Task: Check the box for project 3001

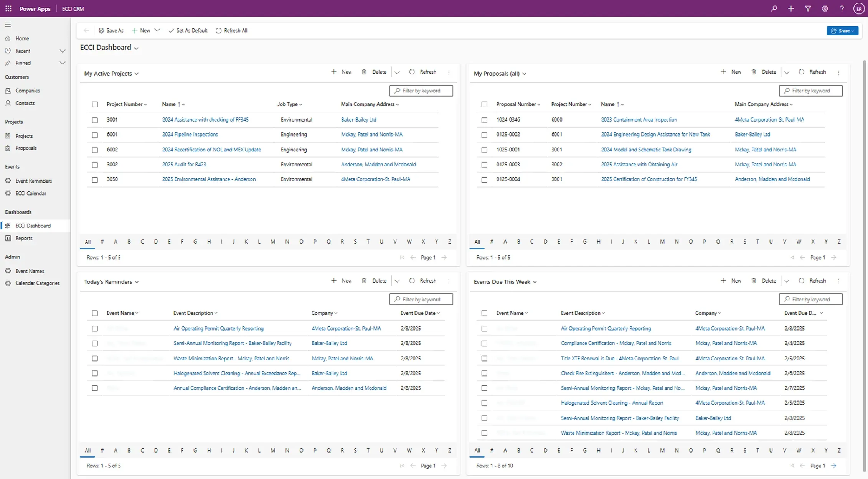Action: coord(95,120)
